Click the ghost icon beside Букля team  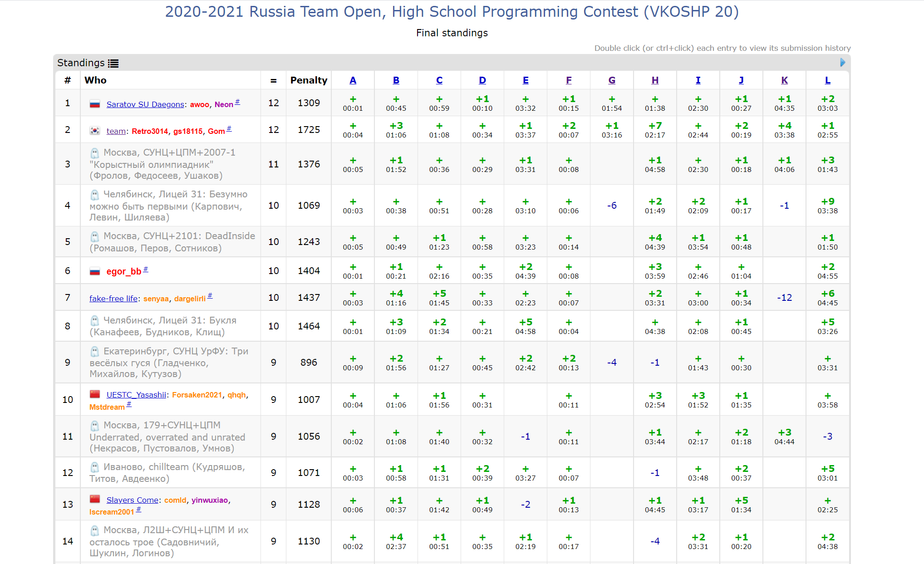94,321
